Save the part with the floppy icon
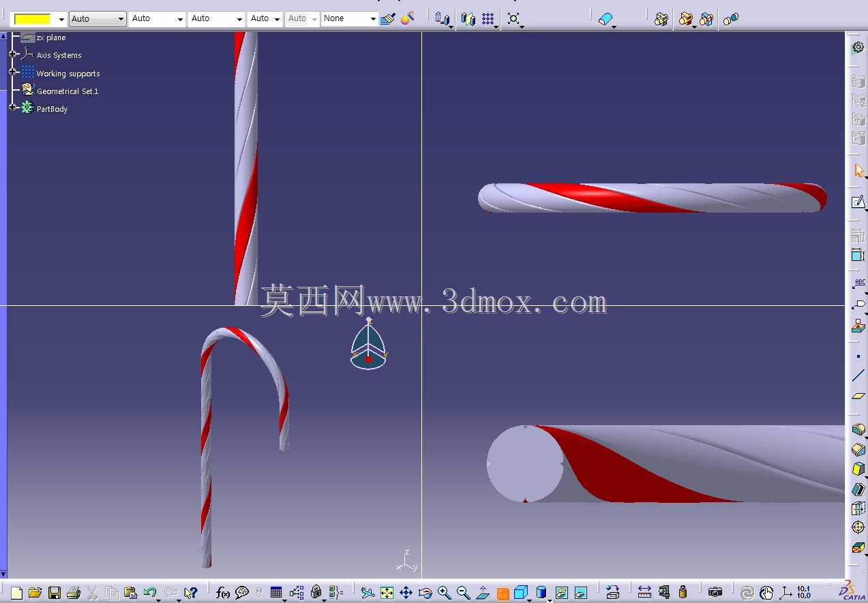868x603 pixels. (55, 593)
